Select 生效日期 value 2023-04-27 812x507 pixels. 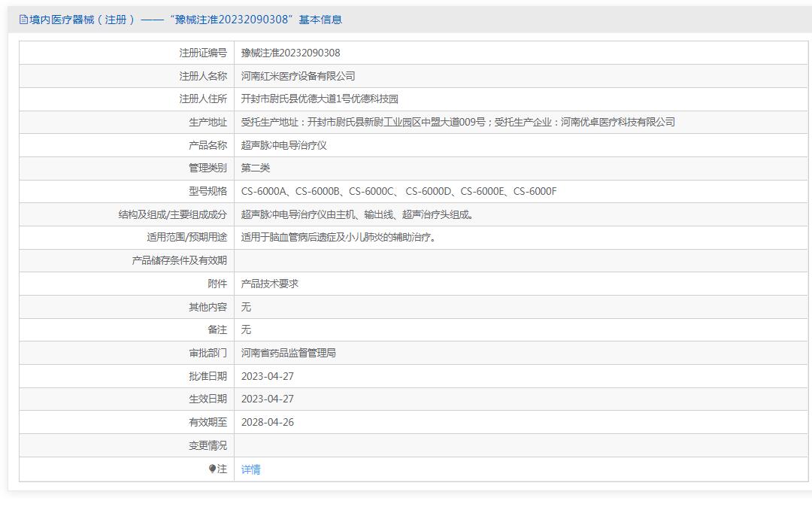coord(267,399)
